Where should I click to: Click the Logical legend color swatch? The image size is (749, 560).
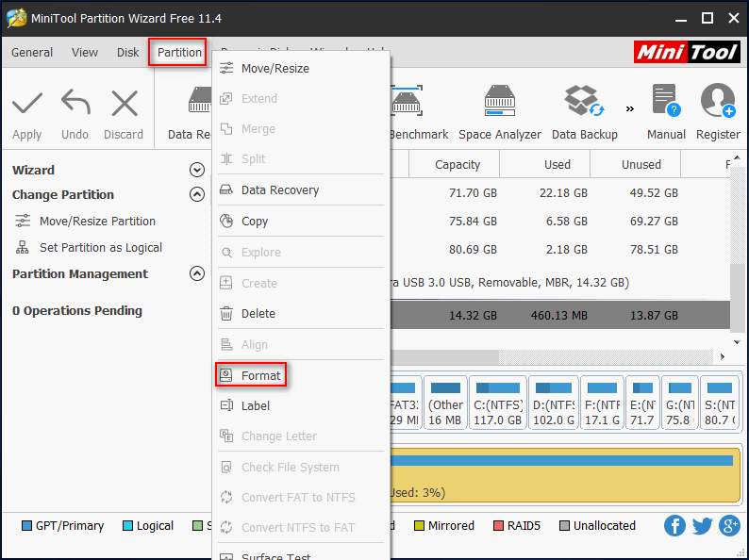point(127,526)
